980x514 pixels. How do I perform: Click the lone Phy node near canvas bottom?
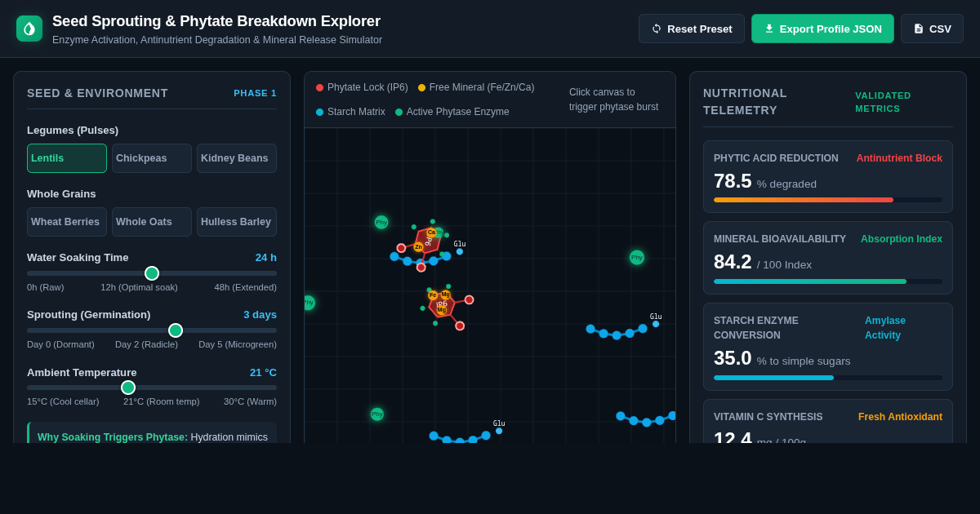377,414
